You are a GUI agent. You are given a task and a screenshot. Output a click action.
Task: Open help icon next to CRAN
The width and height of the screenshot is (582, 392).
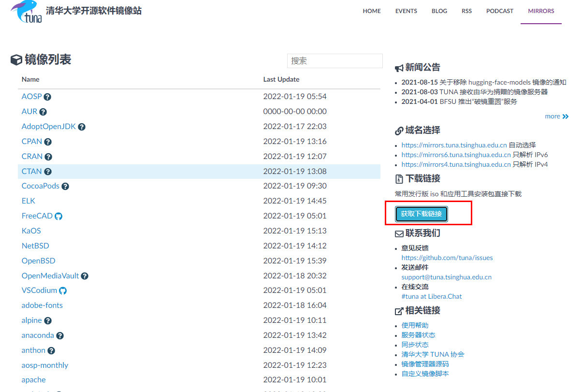(x=48, y=157)
